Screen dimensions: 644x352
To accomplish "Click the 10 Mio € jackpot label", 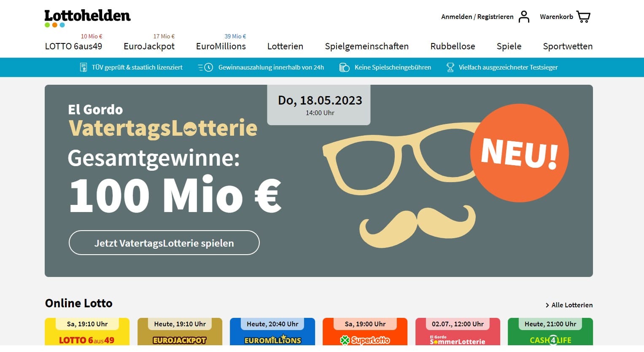I will [x=92, y=36].
